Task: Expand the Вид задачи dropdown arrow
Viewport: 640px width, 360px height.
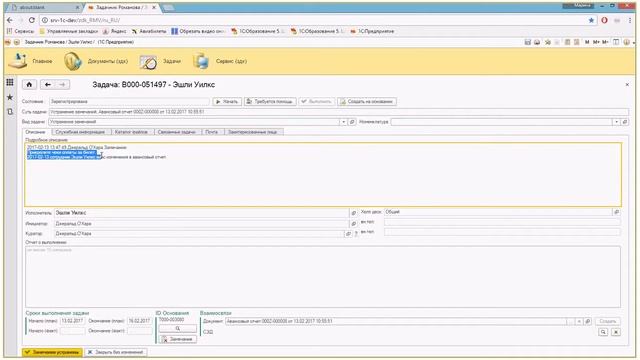Action: 343,122
